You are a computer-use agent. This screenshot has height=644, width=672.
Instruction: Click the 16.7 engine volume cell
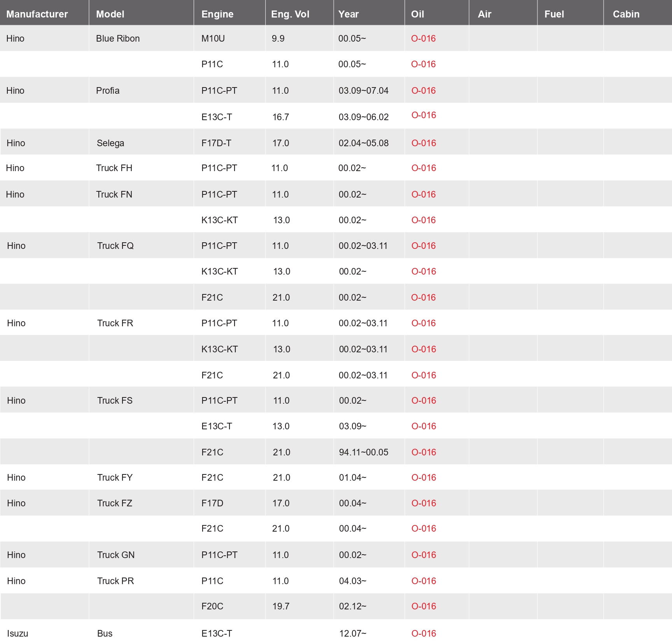[x=281, y=117]
